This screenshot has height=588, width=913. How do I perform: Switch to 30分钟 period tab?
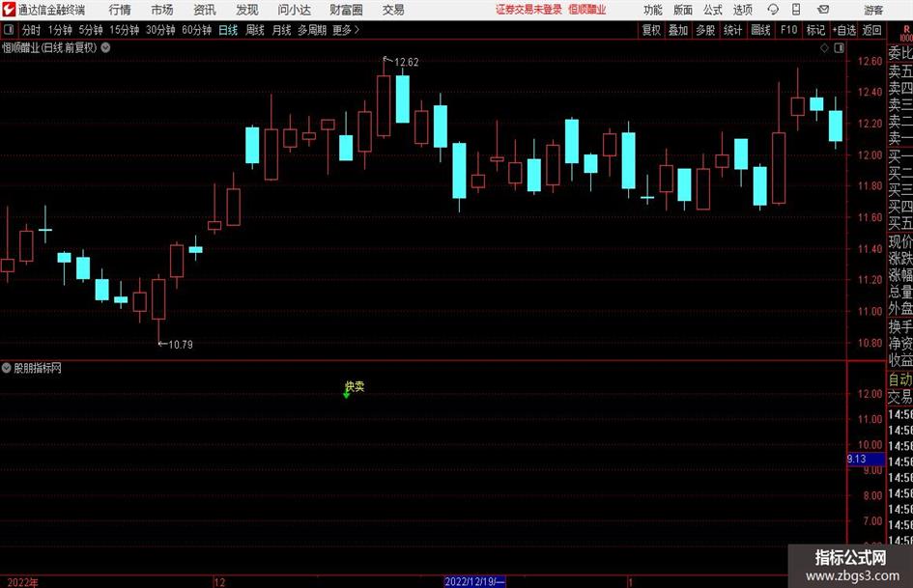(160, 30)
